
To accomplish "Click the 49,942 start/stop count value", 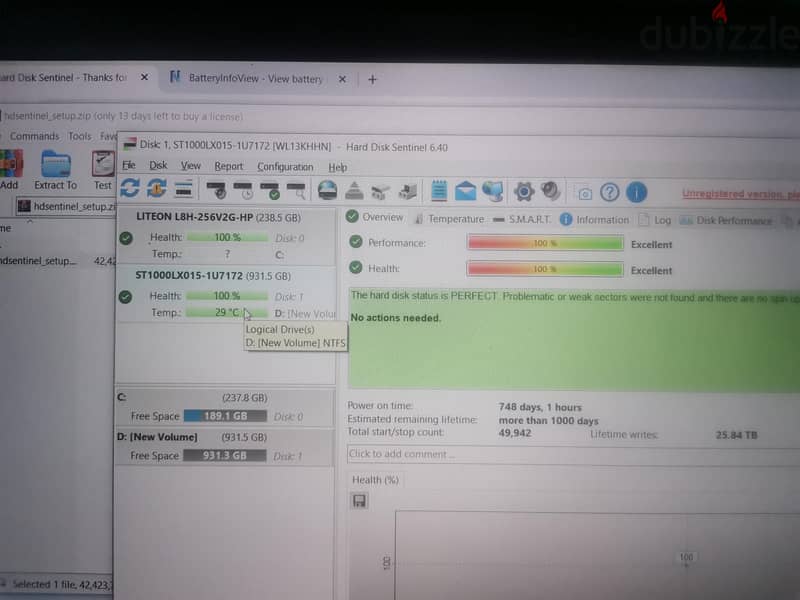I will (515, 433).
